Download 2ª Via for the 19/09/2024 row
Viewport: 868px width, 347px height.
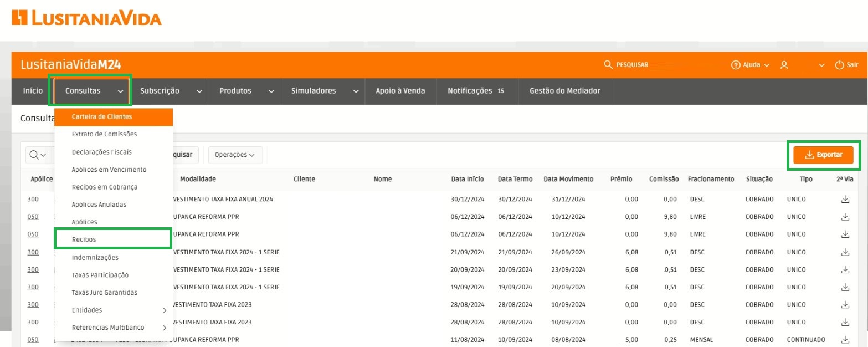[845, 287]
